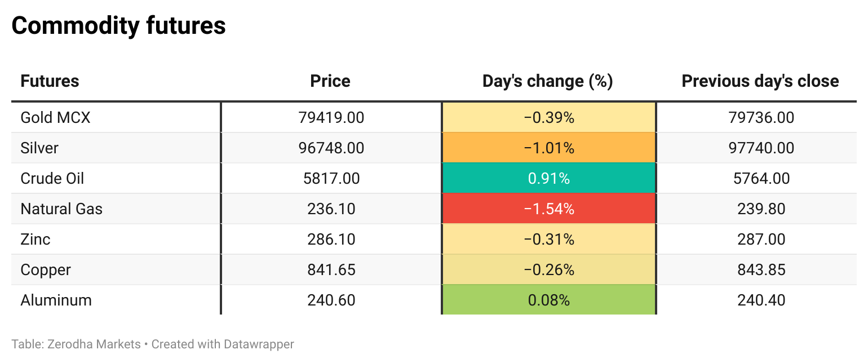Click the Previous day's close header
This screenshot has height=363, width=868.
pos(760,81)
